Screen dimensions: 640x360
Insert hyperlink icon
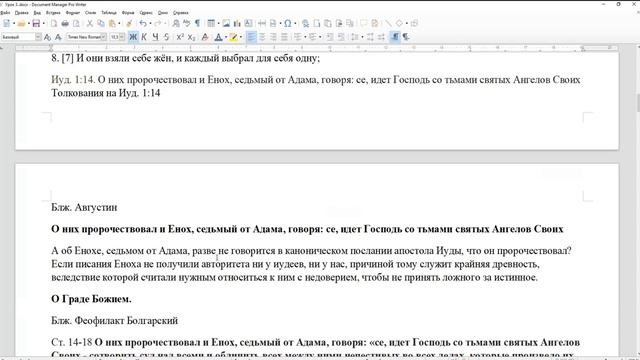[305, 24]
